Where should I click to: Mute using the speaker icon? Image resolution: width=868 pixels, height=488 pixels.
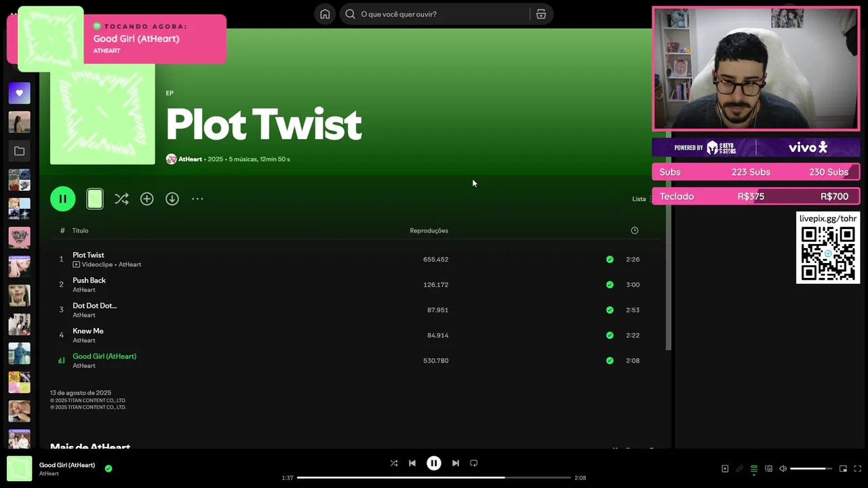pyautogui.click(x=783, y=468)
